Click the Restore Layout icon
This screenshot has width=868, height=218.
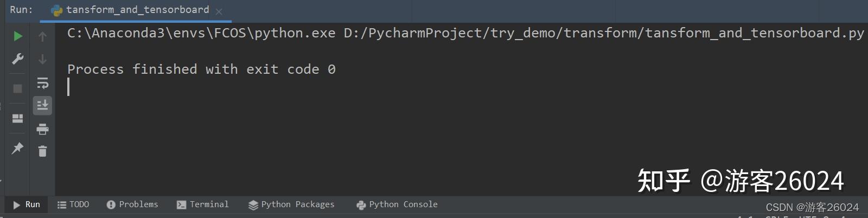point(18,118)
